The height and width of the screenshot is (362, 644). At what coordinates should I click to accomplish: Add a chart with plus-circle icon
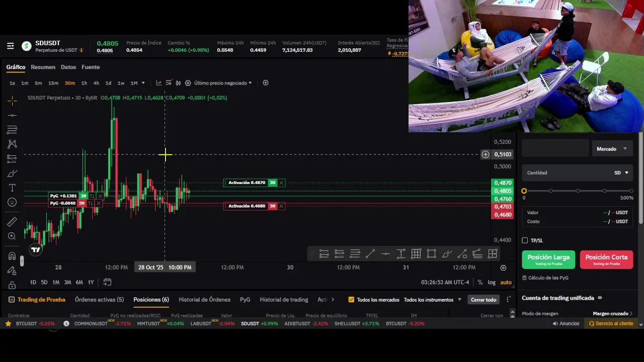266,83
